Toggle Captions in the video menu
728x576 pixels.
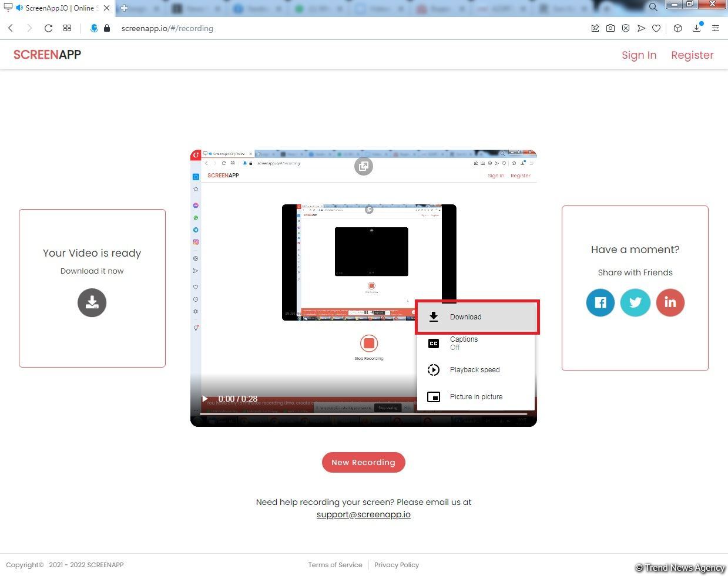click(476, 343)
